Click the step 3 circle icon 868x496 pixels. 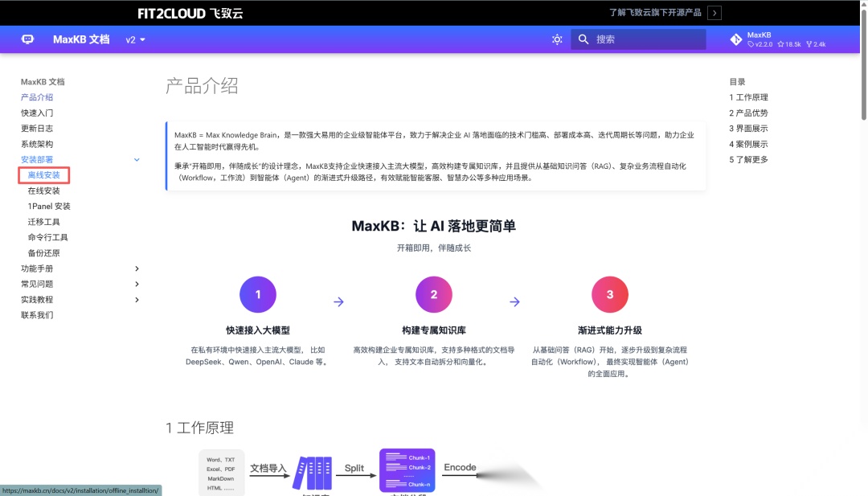pos(610,294)
